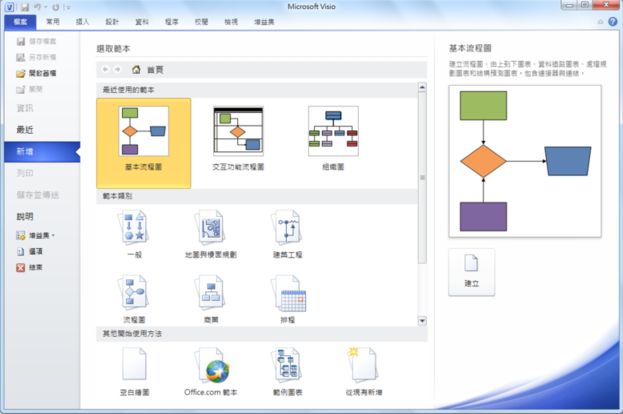The width and height of the screenshot is (623, 414).
Task: Click the template list vertical scrollbar thumb
Action: [x=422, y=178]
